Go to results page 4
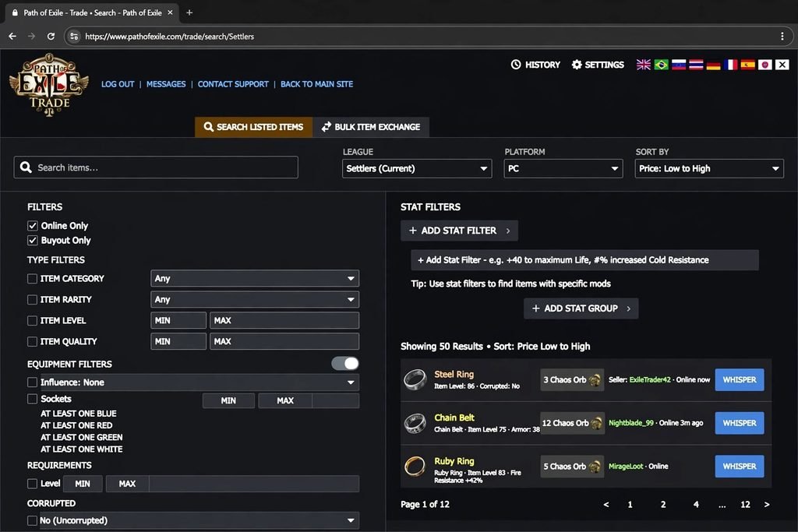 (x=696, y=505)
